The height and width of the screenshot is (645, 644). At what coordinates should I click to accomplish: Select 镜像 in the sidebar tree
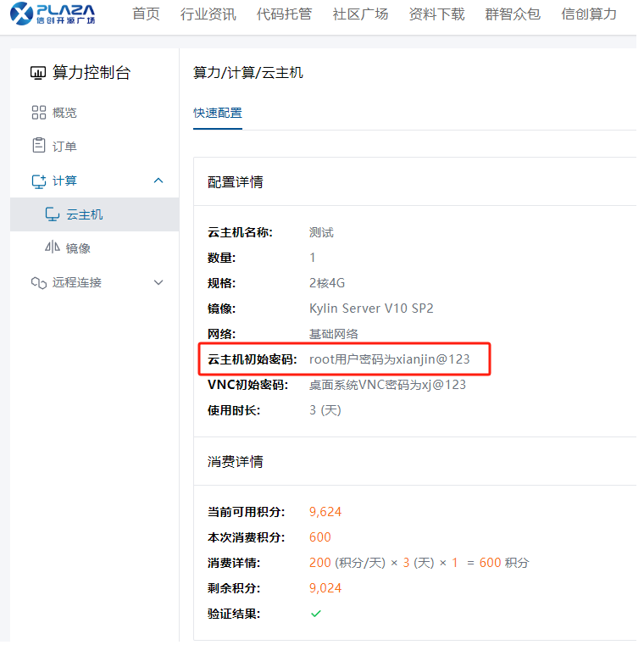click(x=78, y=248)
